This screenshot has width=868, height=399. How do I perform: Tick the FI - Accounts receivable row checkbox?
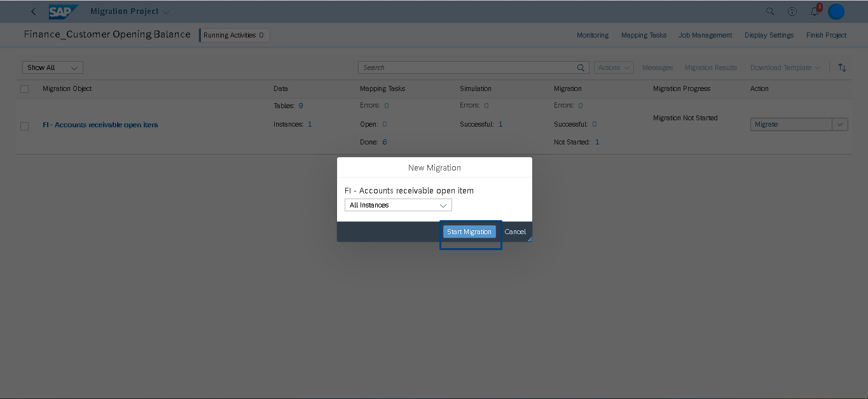coord(25,126)
